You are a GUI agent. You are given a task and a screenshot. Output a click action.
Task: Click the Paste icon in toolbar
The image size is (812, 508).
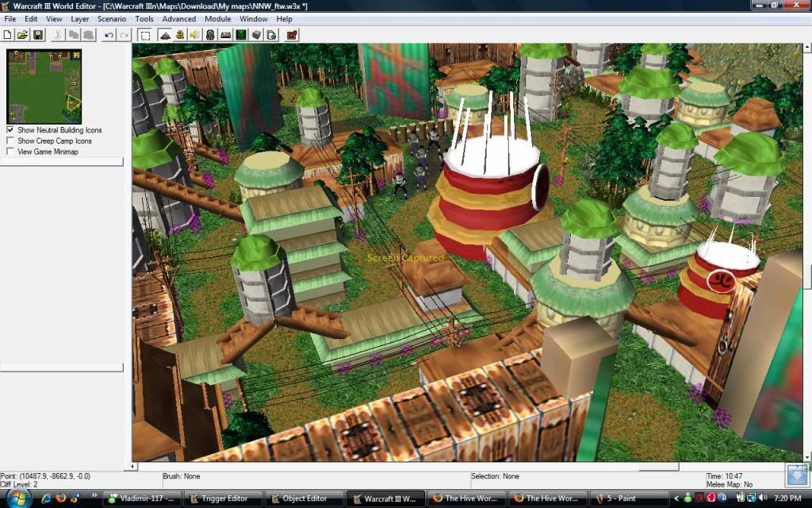click(89, 35)
